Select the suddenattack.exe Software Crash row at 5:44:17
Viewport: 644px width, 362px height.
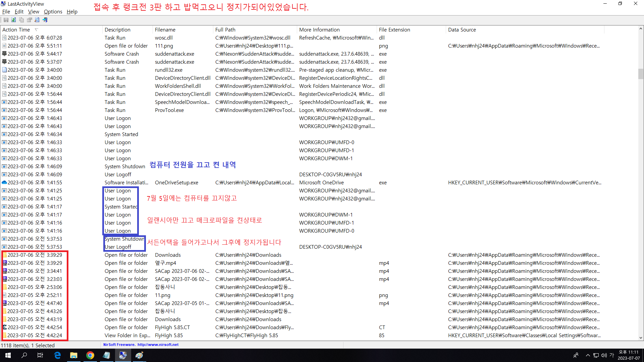tap(174, 54)
